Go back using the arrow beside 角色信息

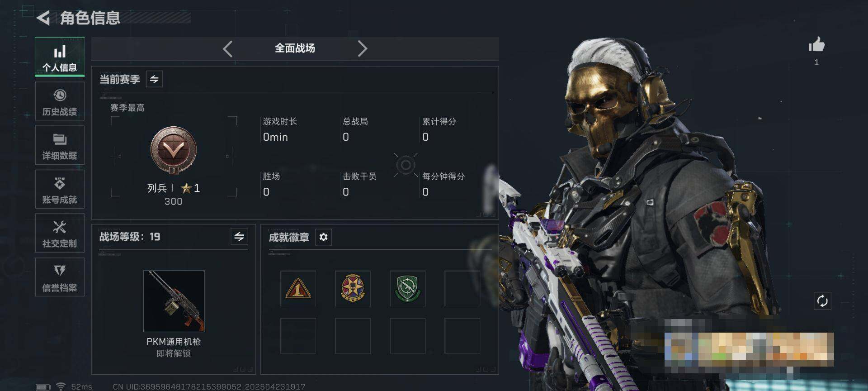pyautogui.click(x=43, y=18)
